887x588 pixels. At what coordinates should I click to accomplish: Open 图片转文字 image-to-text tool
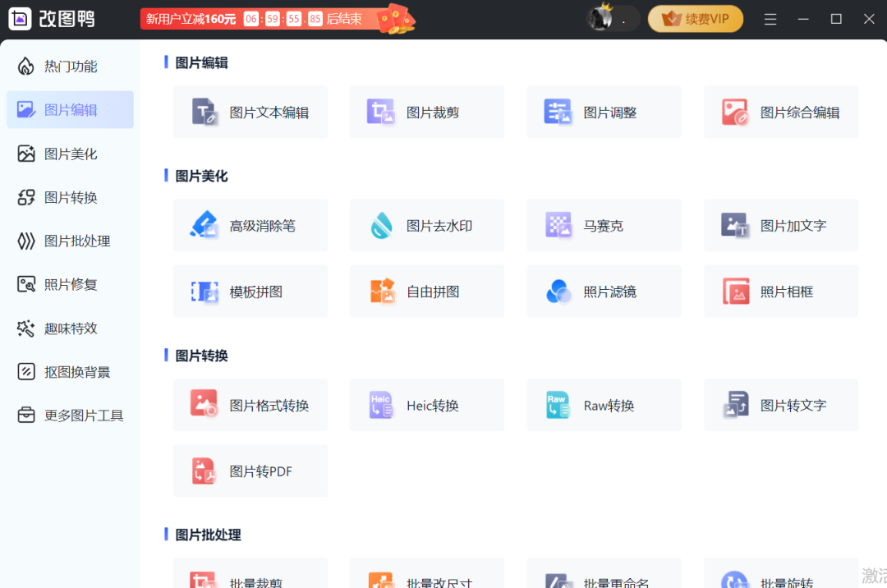[780, 405]
